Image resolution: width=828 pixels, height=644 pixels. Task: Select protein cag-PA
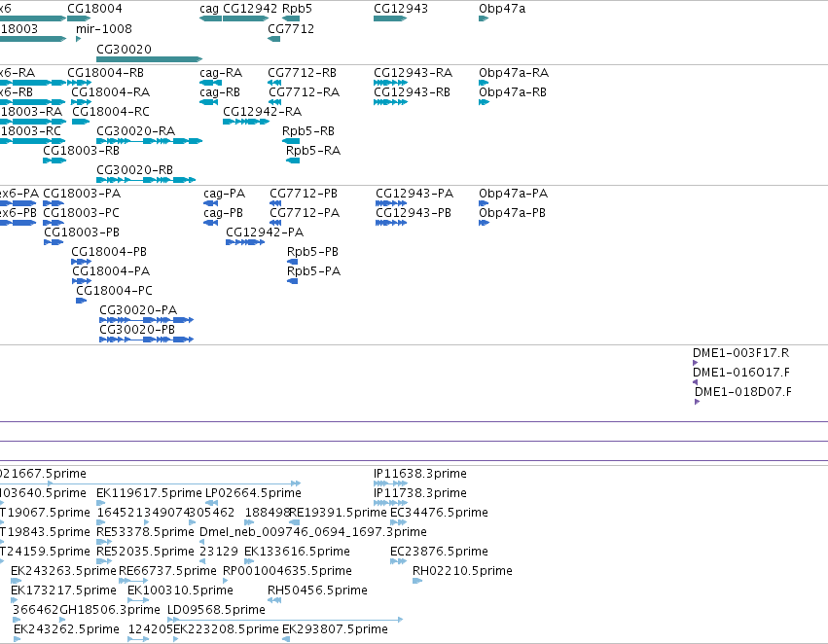pos(225,194)
